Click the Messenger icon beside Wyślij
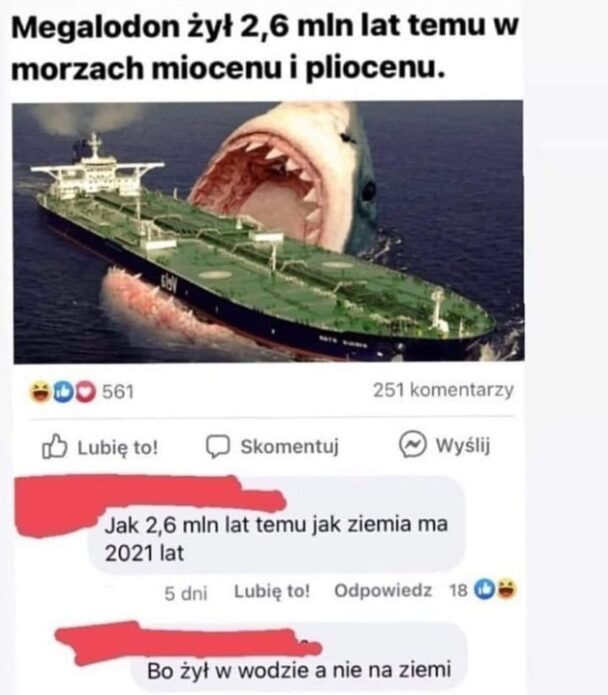The width and height of the screenshot is (608, 695). (413, 444)
